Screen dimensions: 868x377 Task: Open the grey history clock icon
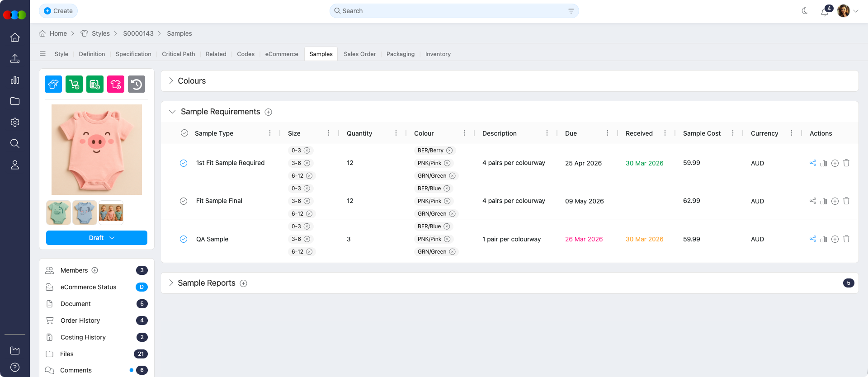point(137,84)
